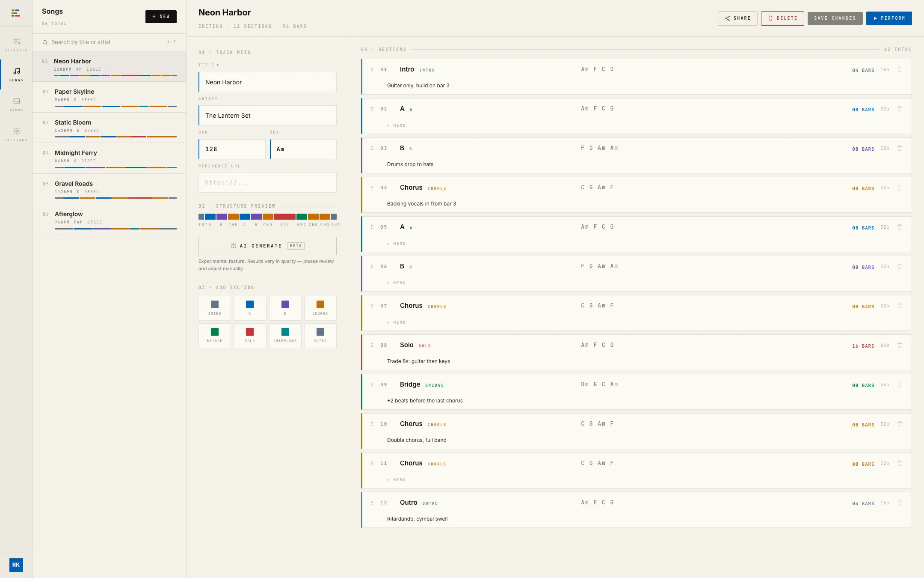This screenshot has height=578, width=924.
Task: Click the 16 BARS value on Solo section
Action: [x=863, y=346]
